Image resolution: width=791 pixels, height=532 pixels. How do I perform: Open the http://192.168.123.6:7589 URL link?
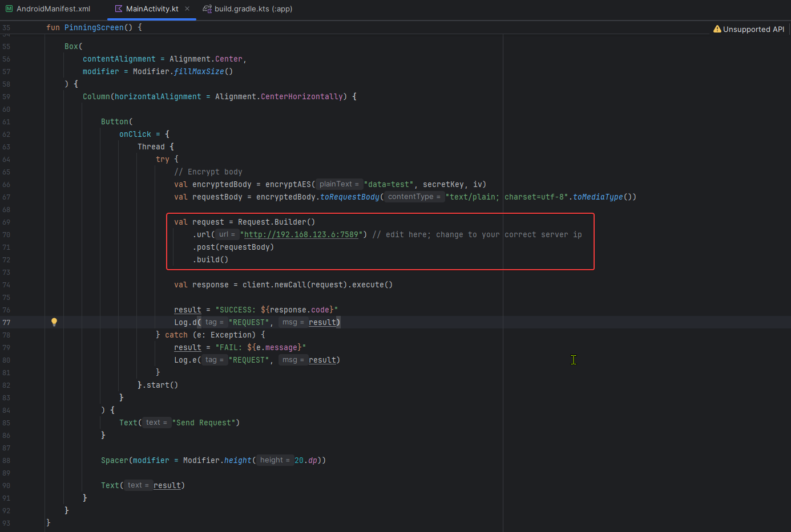[301, 234]
